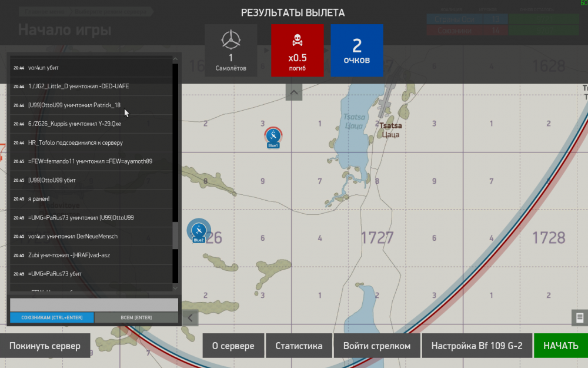Switch chat to Всем channel
Viewport: 588px width, 368px height.
pos(136,318)
